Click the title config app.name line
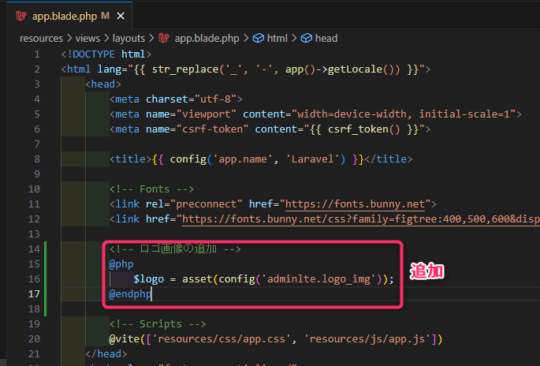 click(261, 159)
